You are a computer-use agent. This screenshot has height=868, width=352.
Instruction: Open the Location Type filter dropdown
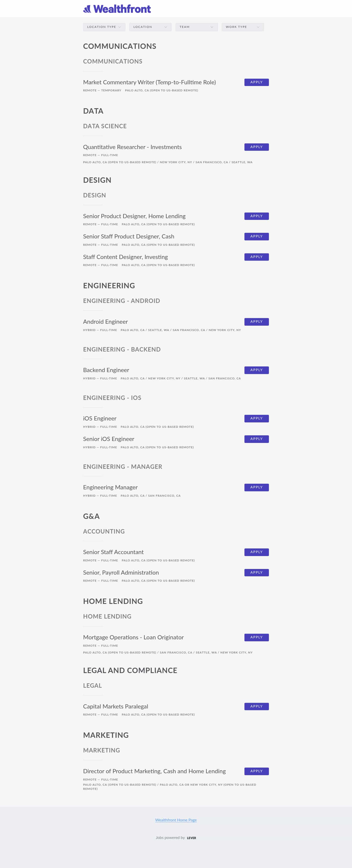[x=104, y=27]
